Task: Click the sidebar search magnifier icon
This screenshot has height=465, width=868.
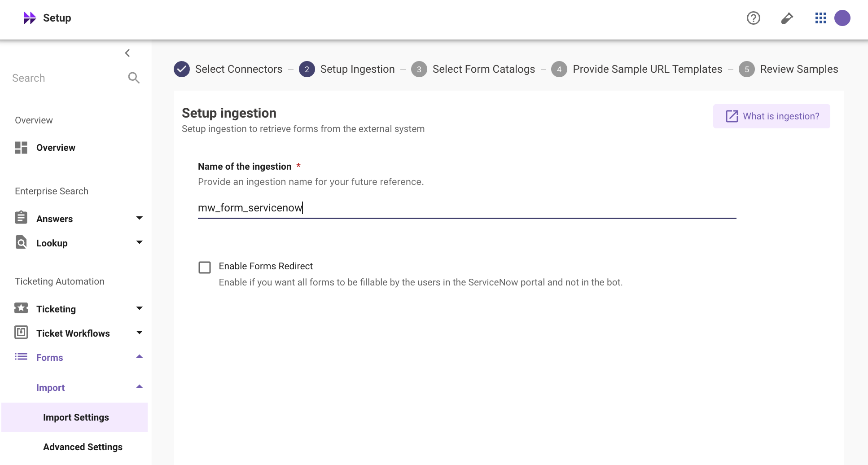Action: pyautogui.click(x=134, y=78)
